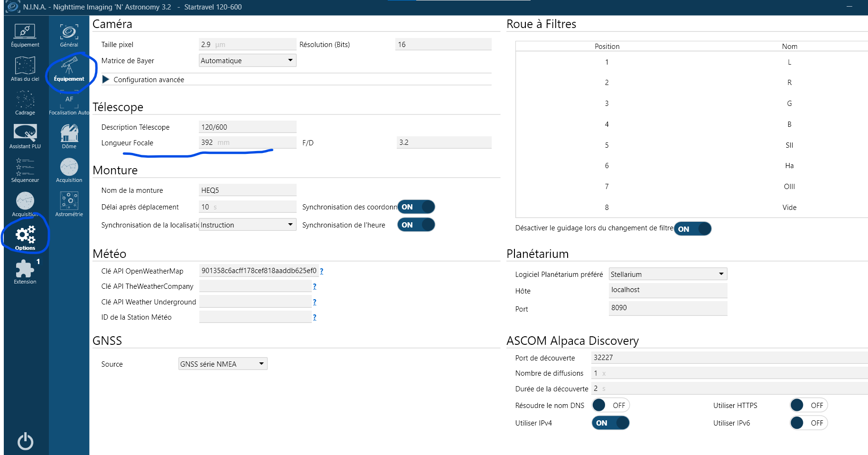The width and height of the screenshot is (868, 455).
Task: Toggle Synchronisation de l'heure switch
Action: 416,225
